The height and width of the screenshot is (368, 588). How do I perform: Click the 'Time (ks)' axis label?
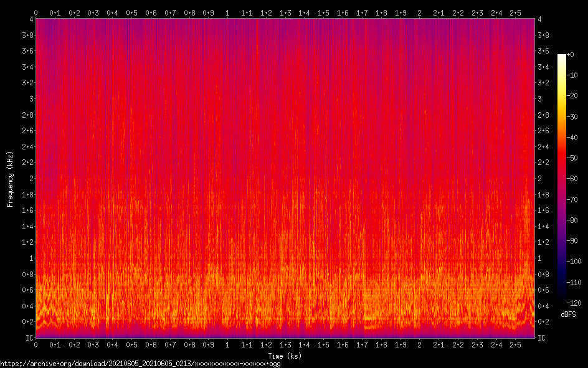click(285, 356)
